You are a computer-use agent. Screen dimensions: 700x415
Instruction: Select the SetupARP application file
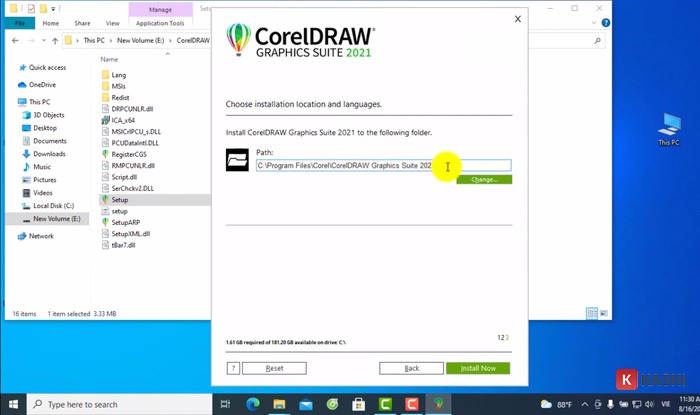click(105, 222)
